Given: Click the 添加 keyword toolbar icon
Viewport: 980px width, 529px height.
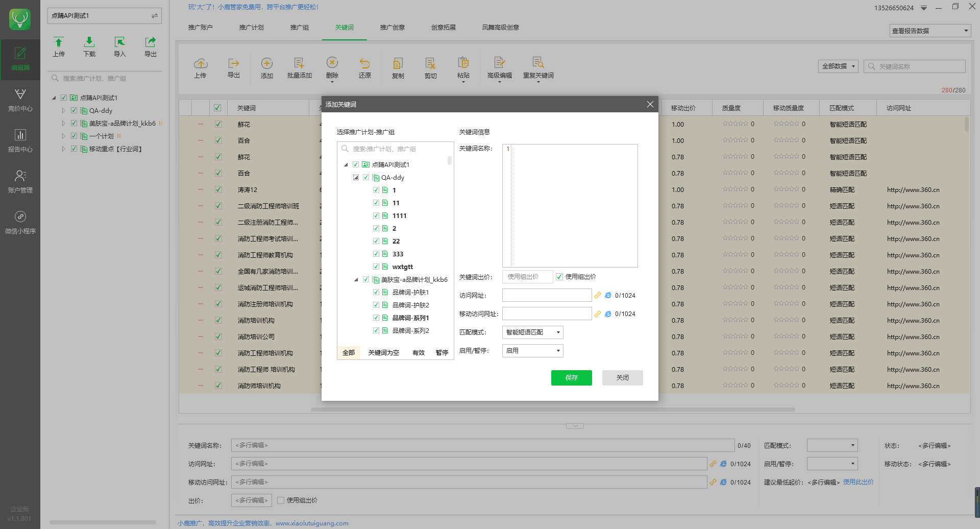Looking at the screenshot, I should [x=267, y=68].
